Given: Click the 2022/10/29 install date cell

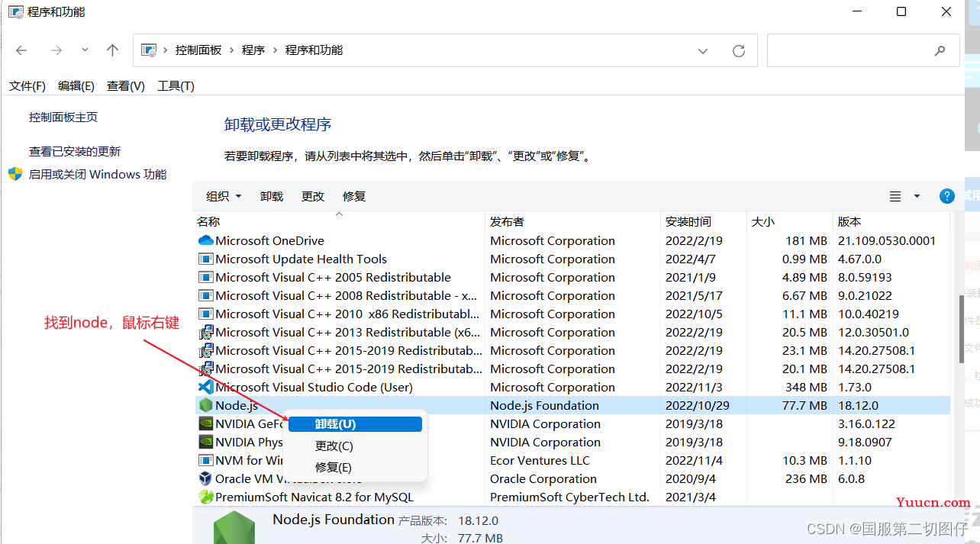Looking at the screenshot, I should (x=698, y=405).
